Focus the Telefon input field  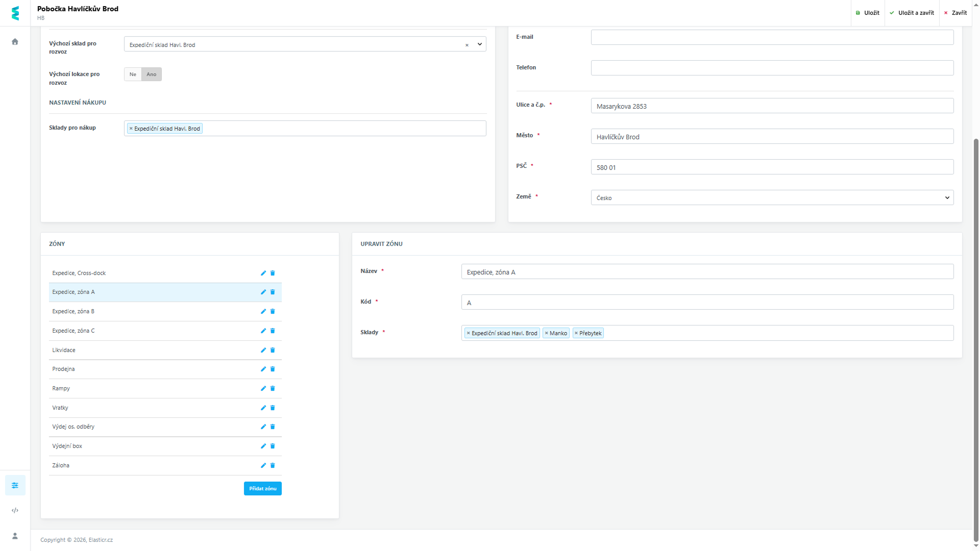pos(772,68)
